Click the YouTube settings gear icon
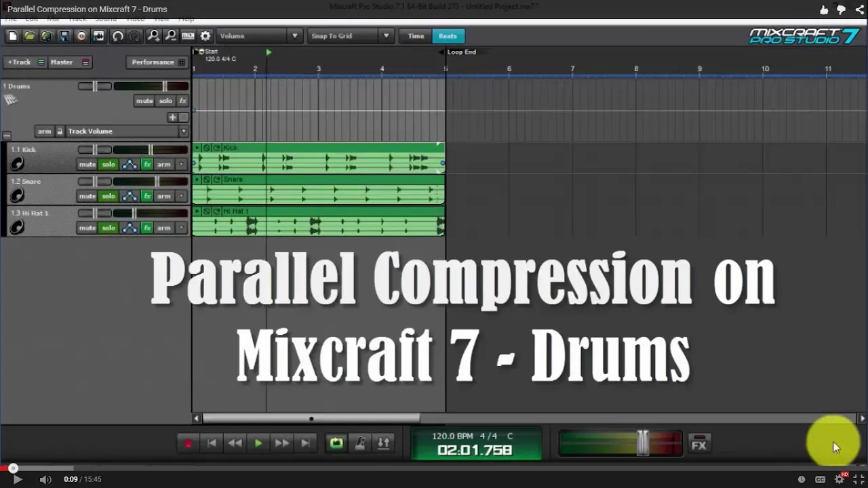Screen dimensions: 868x488 840,479
